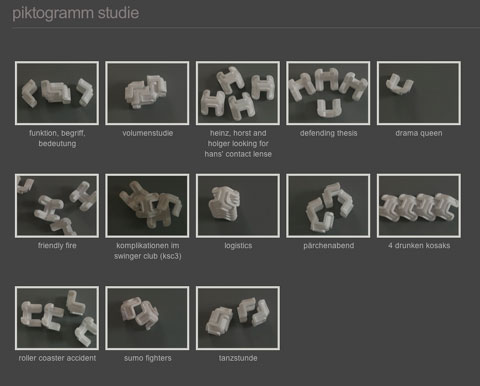This screenshot has width=480, height=386.
Task: Click the 'sumo fighters' caption text
Action: [x=148, y=358]
